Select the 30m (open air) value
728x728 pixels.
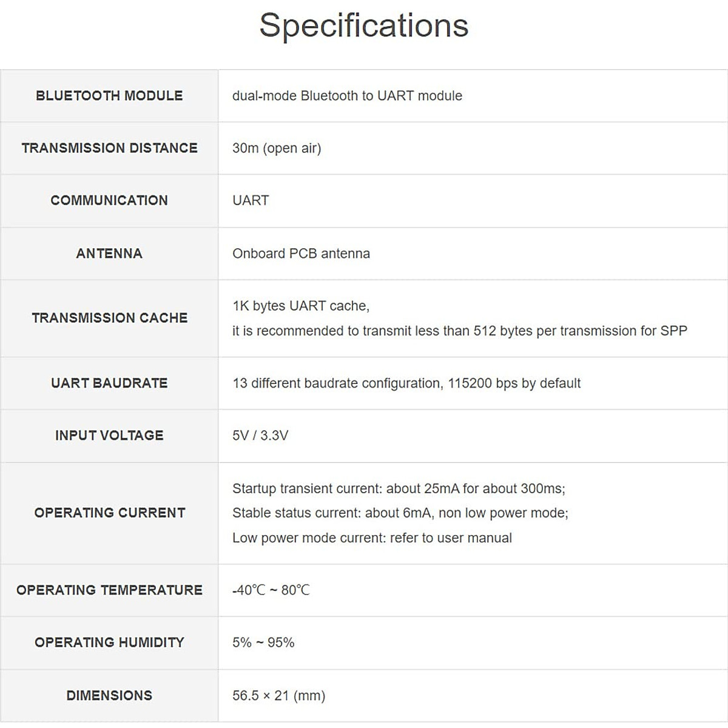coord(277,148)
